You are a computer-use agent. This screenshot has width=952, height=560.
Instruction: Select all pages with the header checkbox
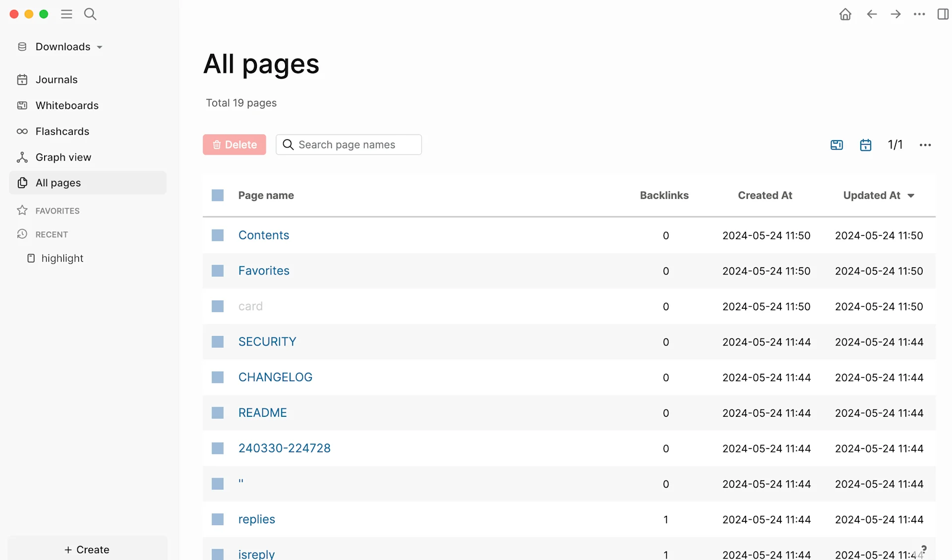coord(218,195)
